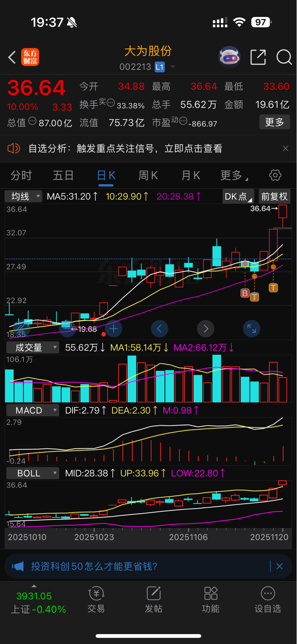Image resolution: width=297 pixels, height=644 pixels.
Task: Open the DK点 dropdown
Action: click(238, 196)
